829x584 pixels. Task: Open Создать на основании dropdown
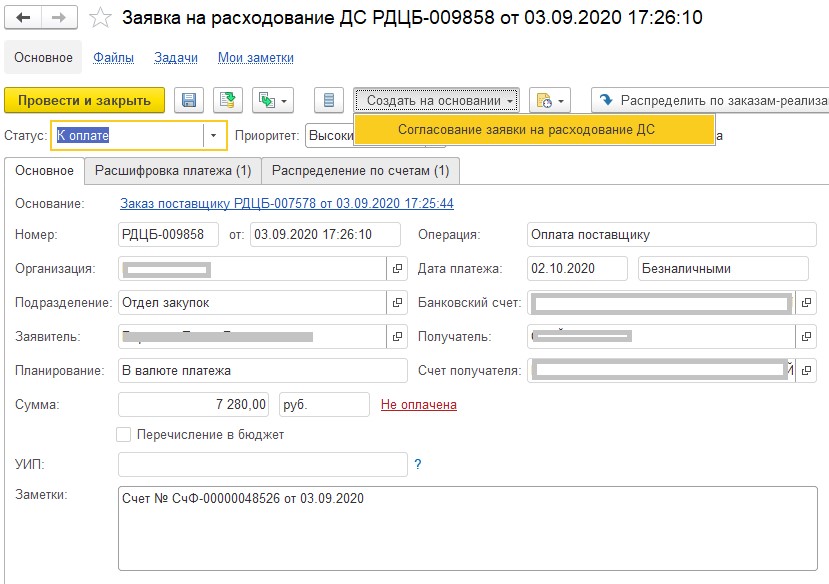pyautogui.click(x=437, y=100)
